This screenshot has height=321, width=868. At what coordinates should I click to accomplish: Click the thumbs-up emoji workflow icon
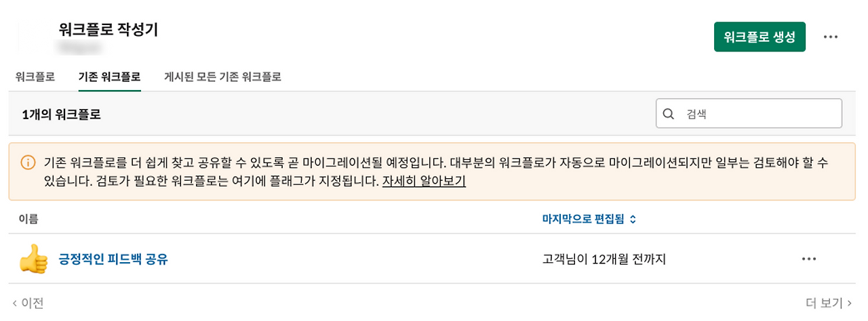33,259
